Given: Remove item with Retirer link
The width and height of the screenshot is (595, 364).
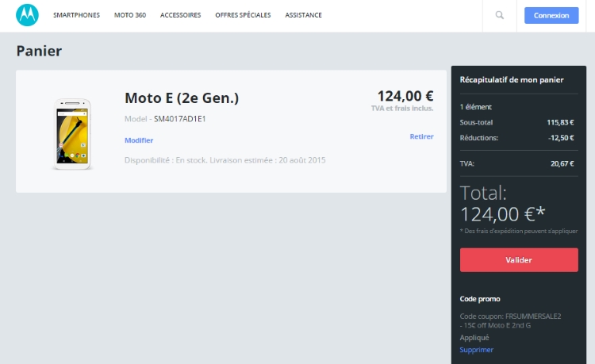Looking at the screenshot, I should pyautogui.click(x=421, y=136).
